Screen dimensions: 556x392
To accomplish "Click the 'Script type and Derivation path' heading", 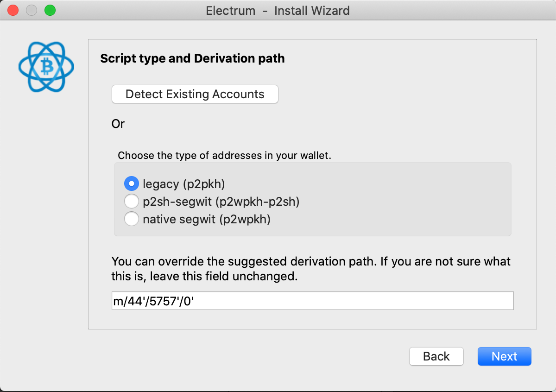I will [192, 59].
